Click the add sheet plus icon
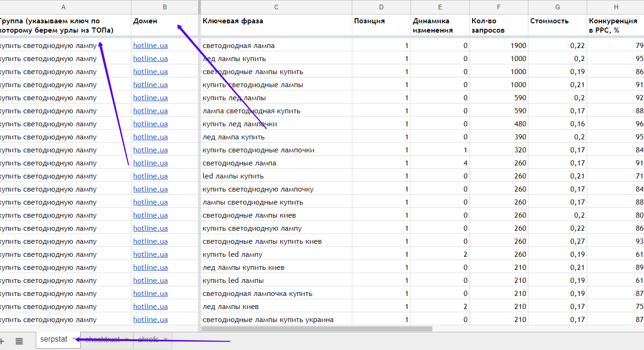The image size is (644, 350). 2,341
